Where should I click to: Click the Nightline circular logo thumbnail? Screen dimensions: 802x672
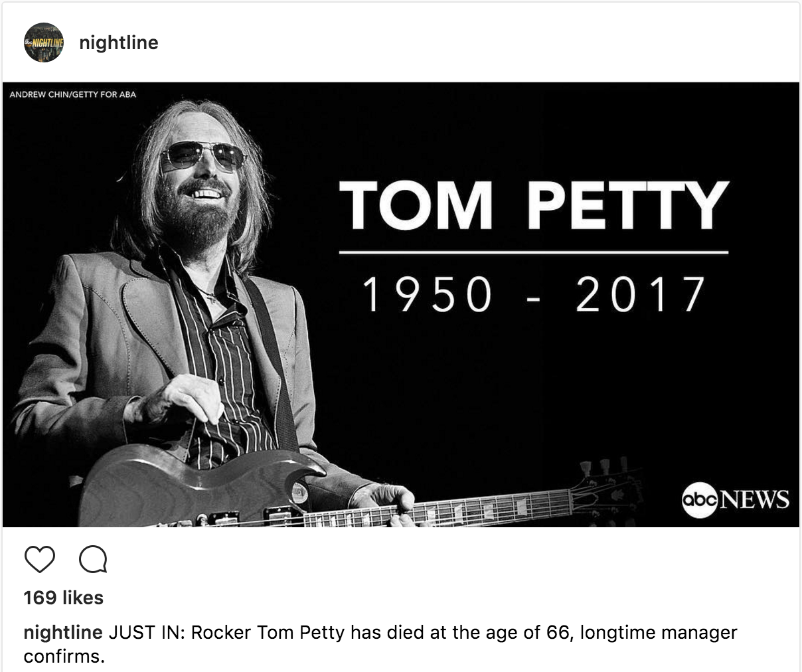pos(44,42)
